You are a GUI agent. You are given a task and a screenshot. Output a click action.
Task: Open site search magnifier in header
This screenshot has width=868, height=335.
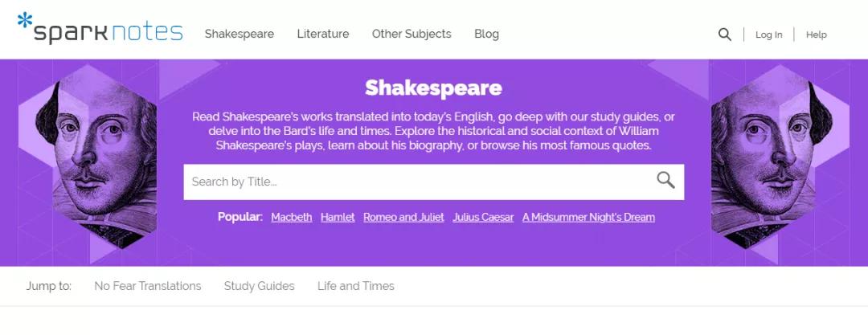(x=724, y=35)
